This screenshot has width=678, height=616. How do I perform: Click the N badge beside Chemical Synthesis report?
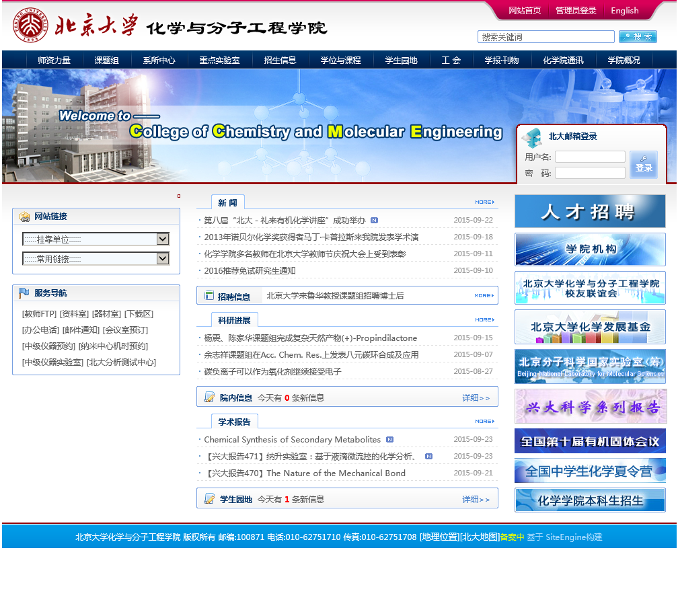click(x=389, y=440)
